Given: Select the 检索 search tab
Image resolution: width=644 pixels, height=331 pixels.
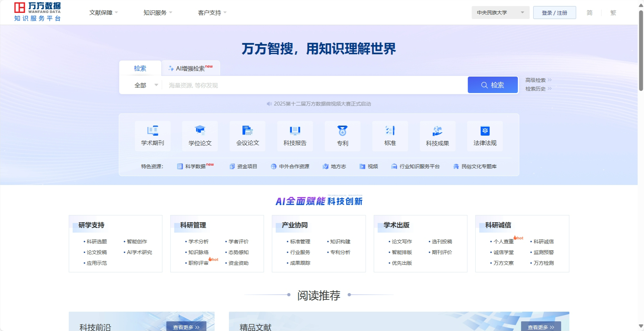Looking at the screenshot, I should [x=140, y=68].
